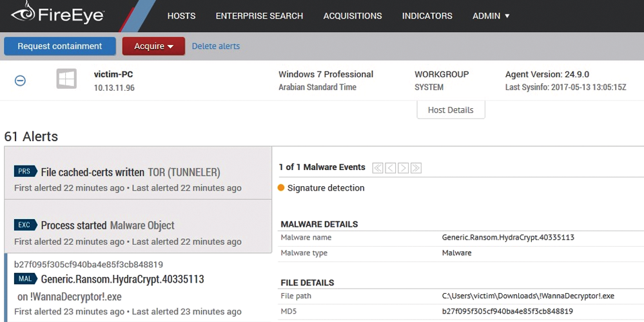The image size is (644, 322).
Task: Click the 1 of 1 Malware Events label
Action: (322, 167)
